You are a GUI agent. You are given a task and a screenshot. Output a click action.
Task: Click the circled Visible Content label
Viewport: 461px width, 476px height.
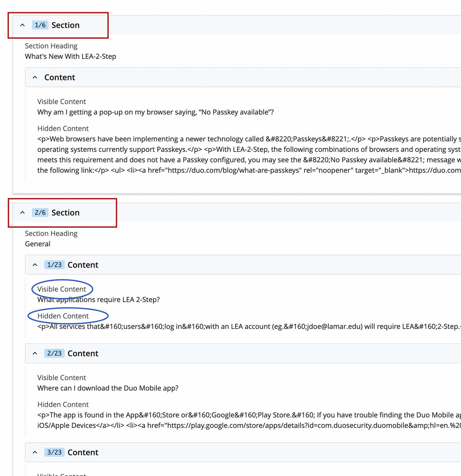click(x=61, y=289)
